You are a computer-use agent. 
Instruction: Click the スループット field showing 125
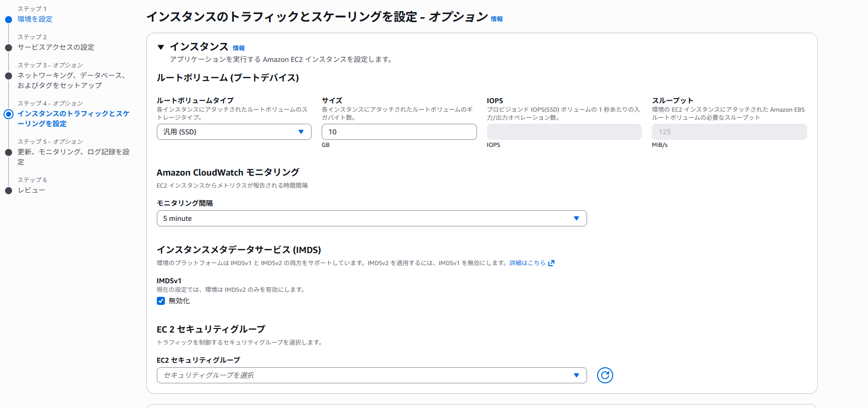pos(729,132)
